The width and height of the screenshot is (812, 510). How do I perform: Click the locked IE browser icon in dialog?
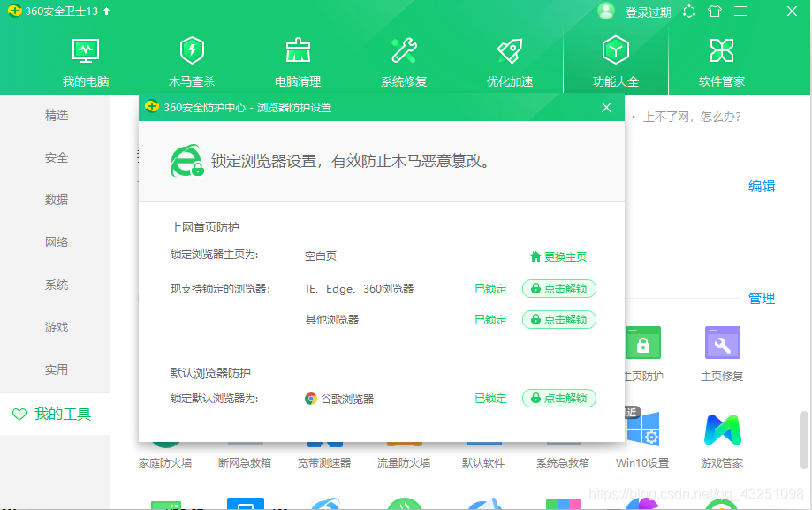187,161
